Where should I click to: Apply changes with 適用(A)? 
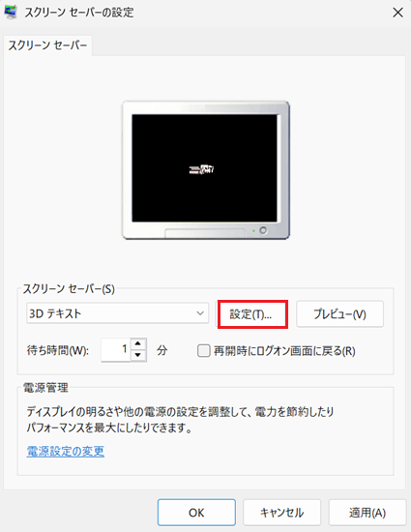[x=367, y=513]
